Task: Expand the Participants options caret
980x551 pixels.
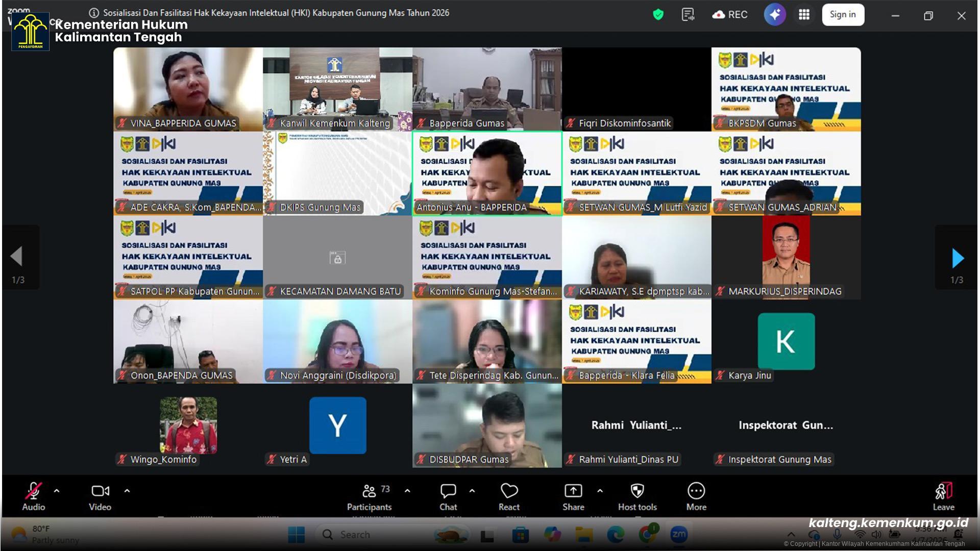Action: (407, 491)
